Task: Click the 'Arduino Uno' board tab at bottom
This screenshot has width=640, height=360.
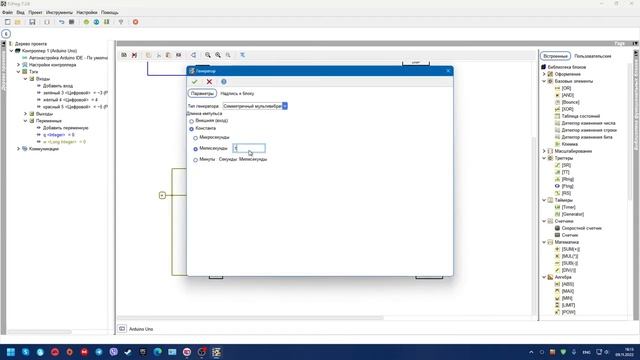Action: coord(141,329)
